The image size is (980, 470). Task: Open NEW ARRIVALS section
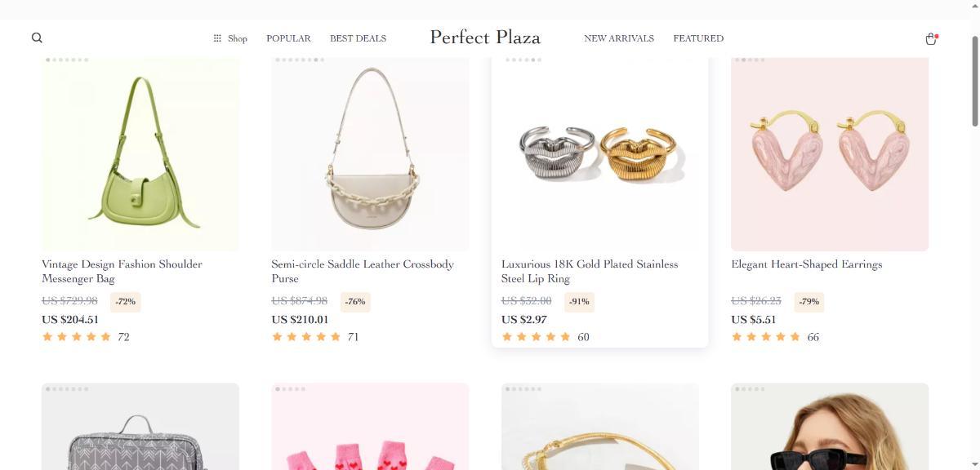(619, 38)
